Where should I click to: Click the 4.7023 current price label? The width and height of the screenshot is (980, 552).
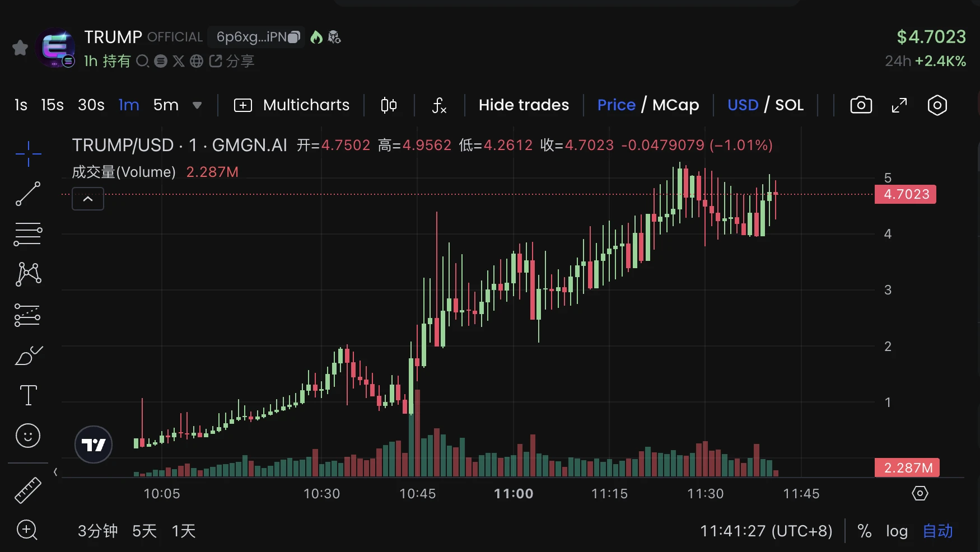point(906,194)
